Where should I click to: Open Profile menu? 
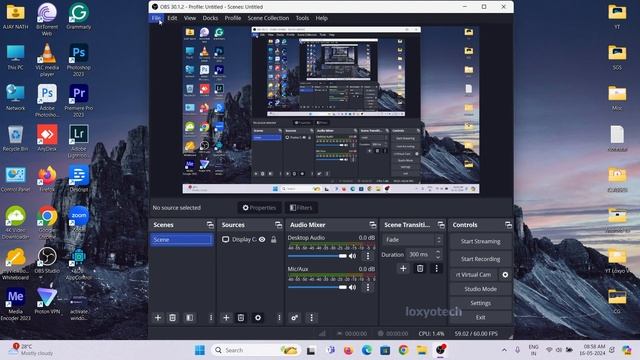tap(233, 18)
